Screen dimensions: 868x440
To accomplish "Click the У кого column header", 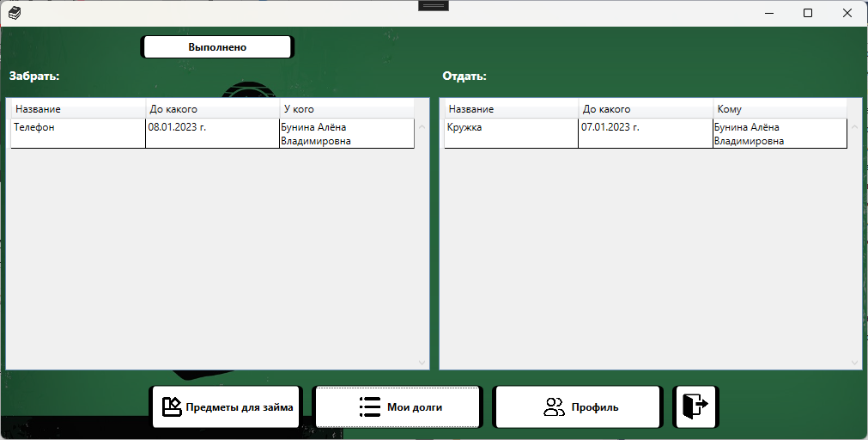I will coord(347,109).
